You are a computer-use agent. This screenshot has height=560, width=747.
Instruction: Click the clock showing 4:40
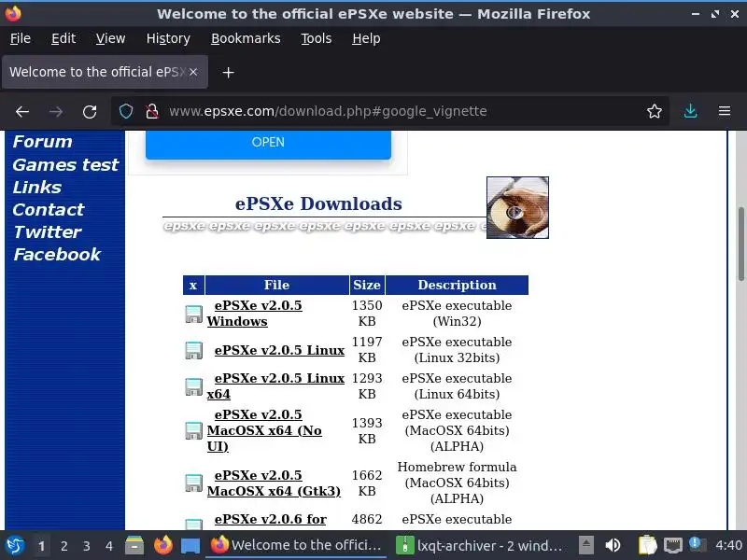click(729, 545)
